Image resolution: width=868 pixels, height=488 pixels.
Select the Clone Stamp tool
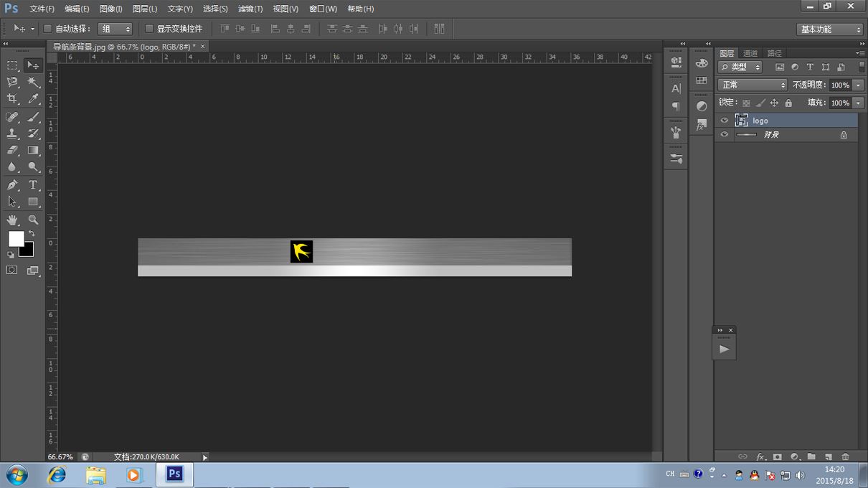(12, 133)
